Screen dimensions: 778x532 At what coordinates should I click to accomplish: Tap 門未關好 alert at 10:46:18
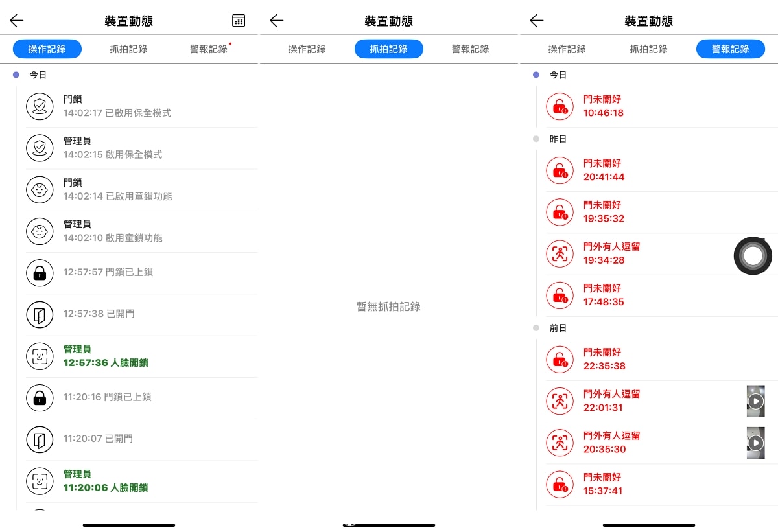point(604,106)
